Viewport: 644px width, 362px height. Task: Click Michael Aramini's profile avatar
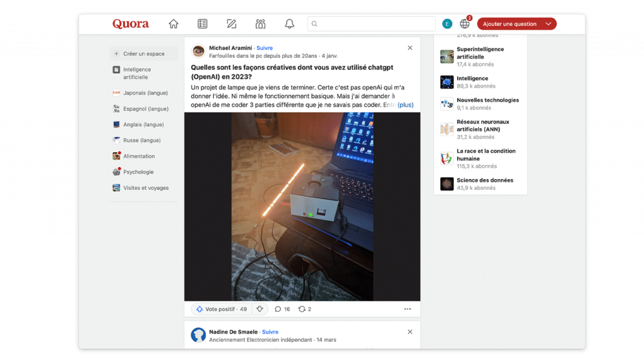198,52
